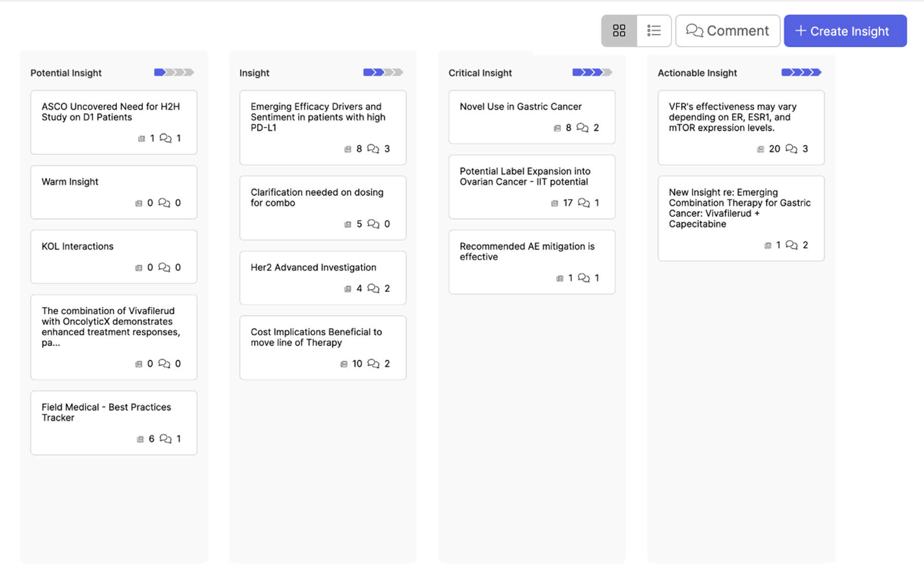Click the Create Insight button
Viewport: 924px width, 587px height.
(845, 31)
